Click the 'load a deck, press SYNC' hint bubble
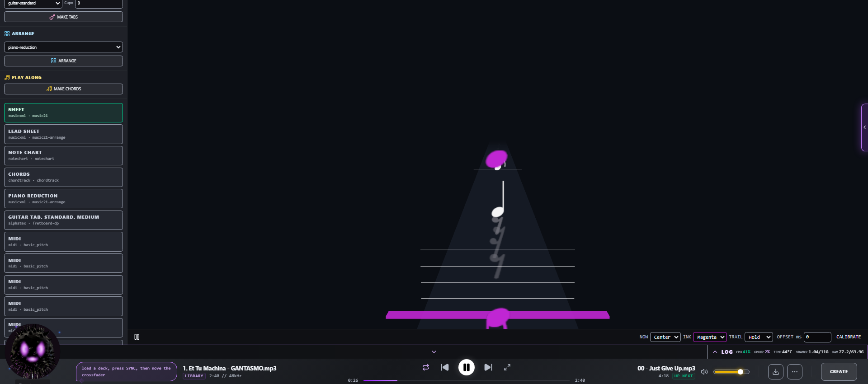This screenshot has width=868, height=384. pyautogui.click(x=127, y=371)
